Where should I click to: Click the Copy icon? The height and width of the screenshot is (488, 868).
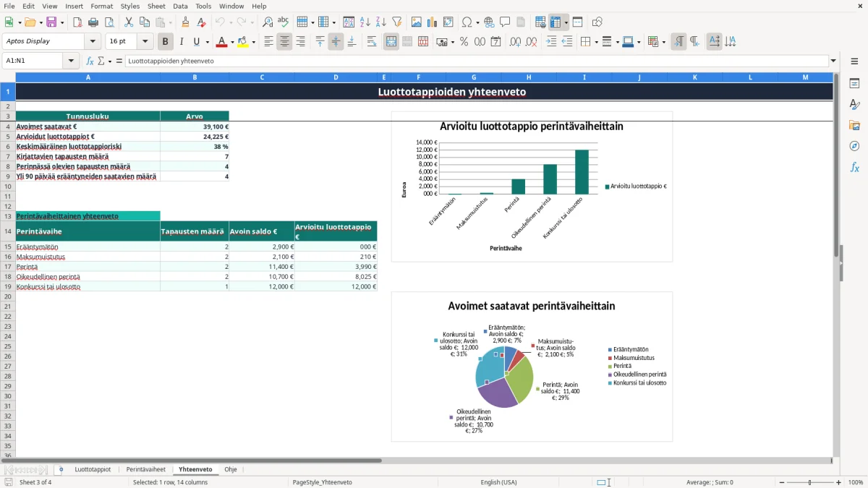[x=145, y=22]
